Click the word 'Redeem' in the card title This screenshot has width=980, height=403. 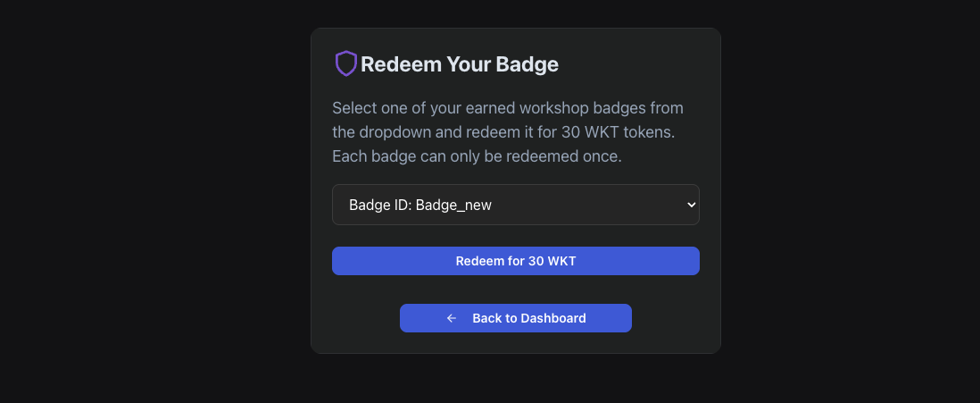[394, 64]
